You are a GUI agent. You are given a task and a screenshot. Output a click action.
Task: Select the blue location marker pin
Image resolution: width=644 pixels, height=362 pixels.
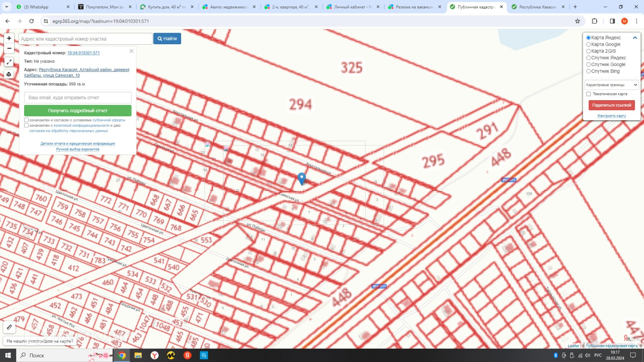[301, 179]
